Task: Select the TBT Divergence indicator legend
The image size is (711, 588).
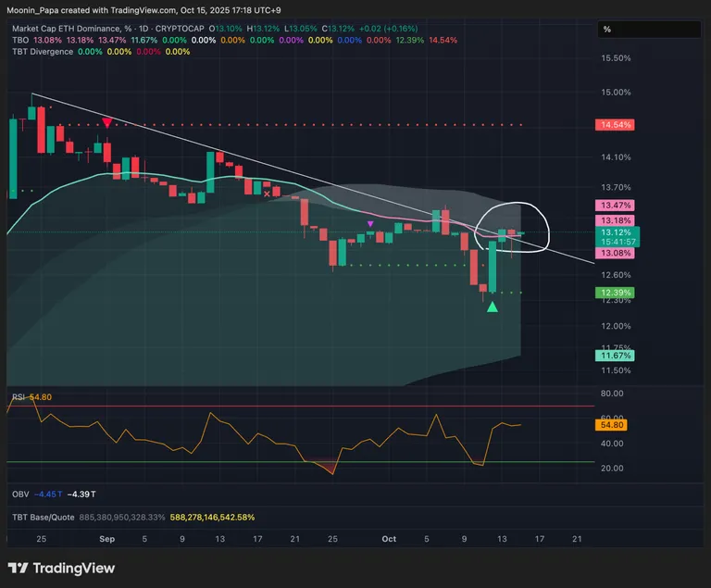Action: (43, 52)
